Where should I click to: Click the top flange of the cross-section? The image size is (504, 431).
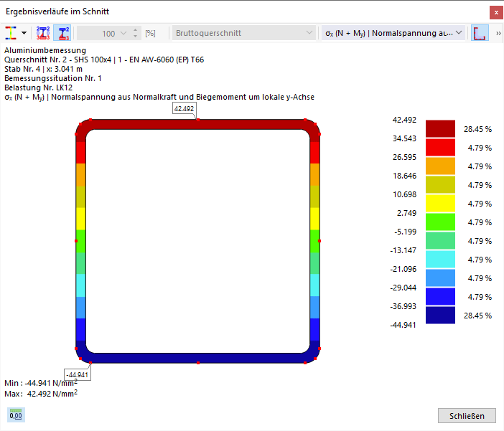198,124
